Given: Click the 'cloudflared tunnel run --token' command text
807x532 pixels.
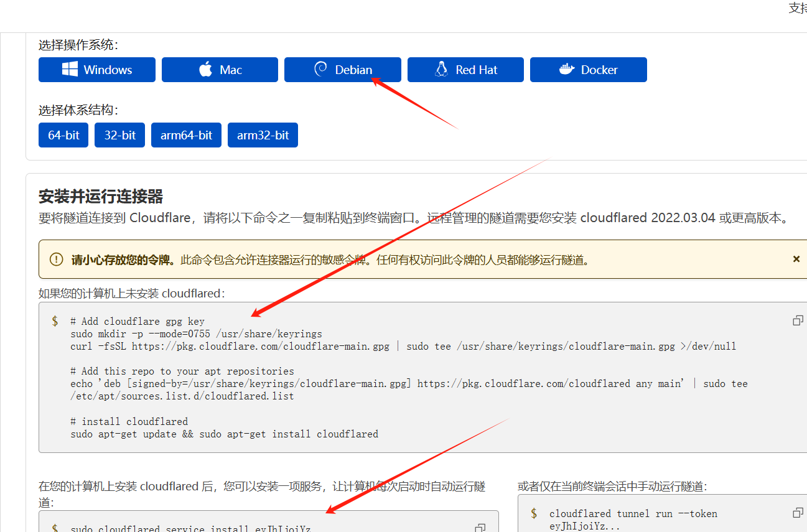Looking at the screenshot, I should 633,513.
